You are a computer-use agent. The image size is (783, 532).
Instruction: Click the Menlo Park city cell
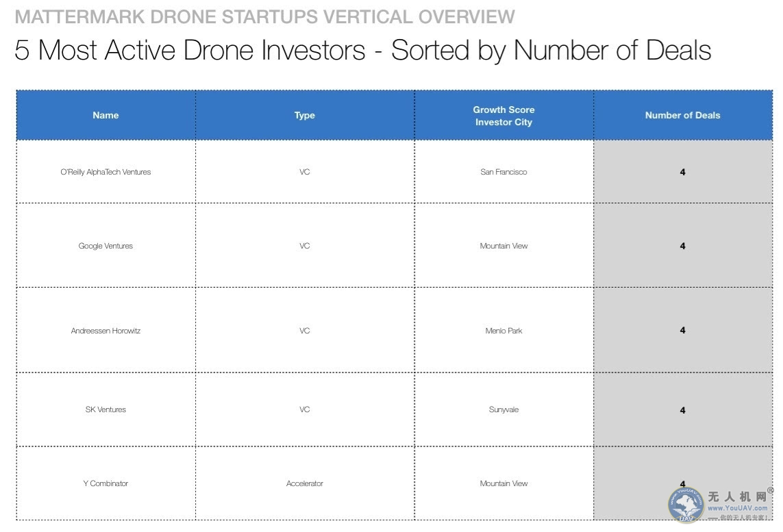(504, 331)
